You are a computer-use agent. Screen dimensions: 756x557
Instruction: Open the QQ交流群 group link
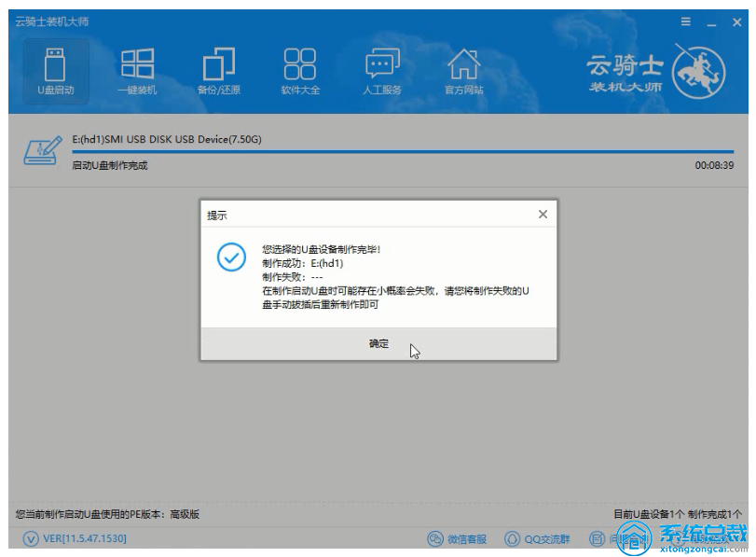[547, 539]
